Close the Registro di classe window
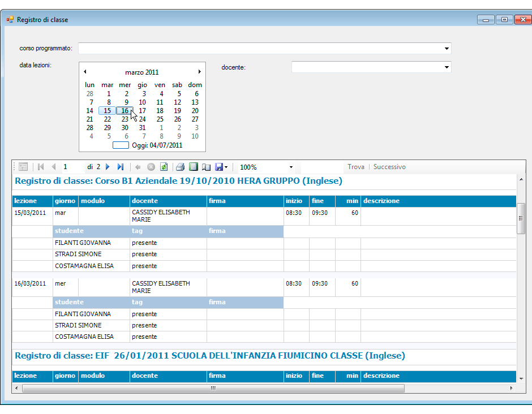 [x=523, y=20]
